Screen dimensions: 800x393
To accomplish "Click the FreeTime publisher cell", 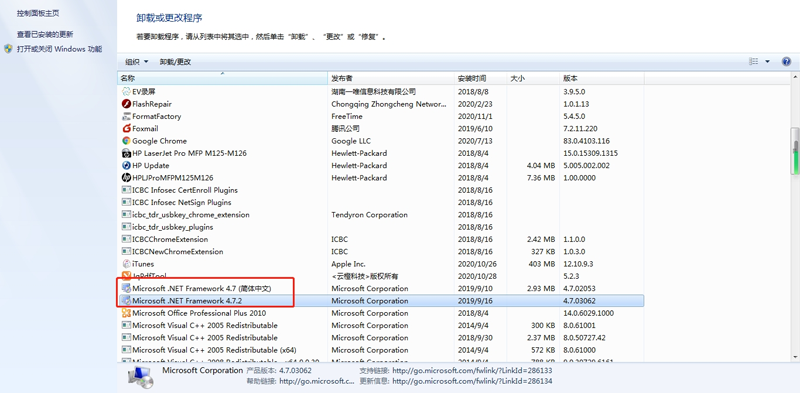I will (347, 116).
